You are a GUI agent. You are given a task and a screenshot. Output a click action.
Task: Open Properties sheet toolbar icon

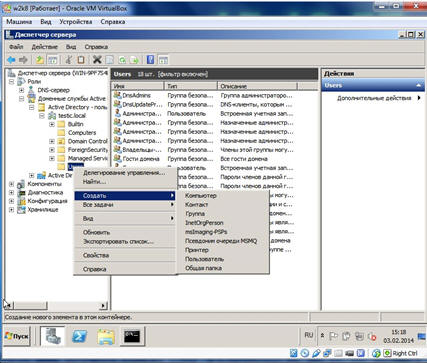109,60
